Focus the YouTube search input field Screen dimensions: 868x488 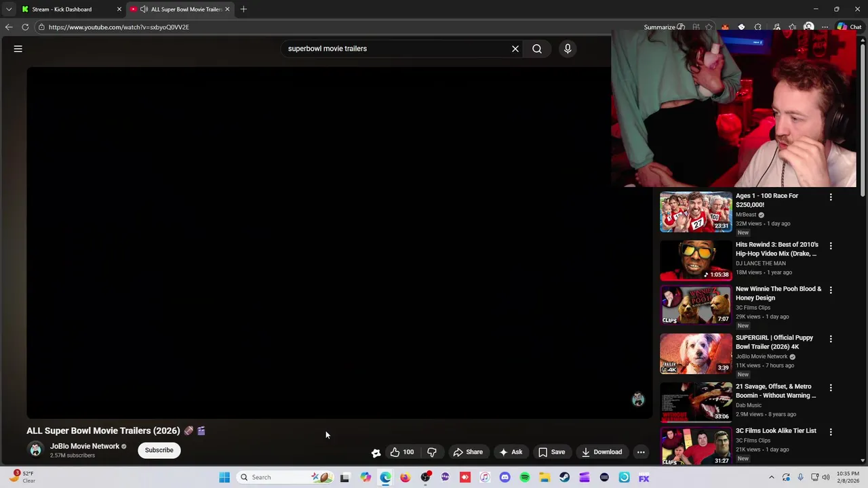coord(397,49)
